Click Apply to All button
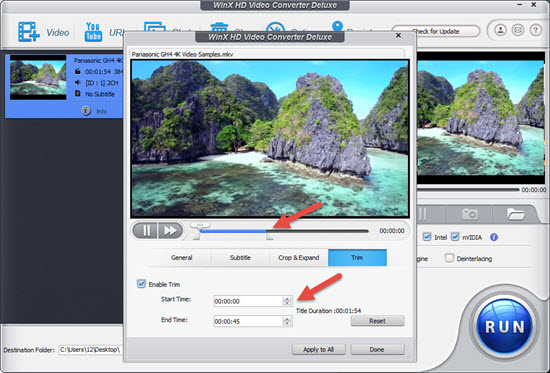Viewport: 550px width, 373px height. (x=318, y=349)
